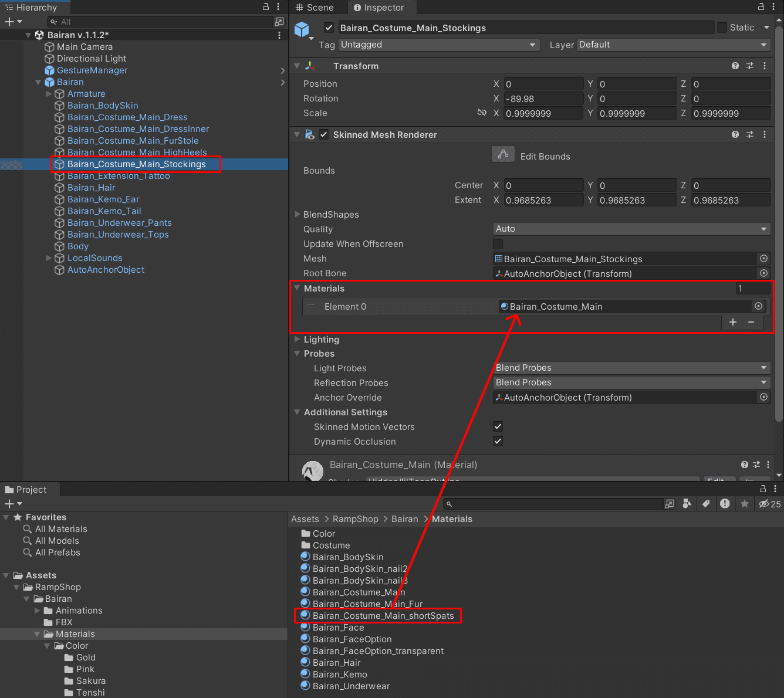784x698 pixels.
Task: Select Bairan_Hair in Hierarchy
Action: (x=91, y=188)
